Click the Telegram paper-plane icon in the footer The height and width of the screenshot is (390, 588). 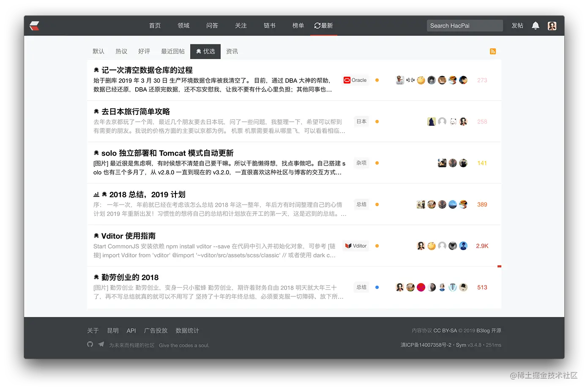click(x=101, y=344)
